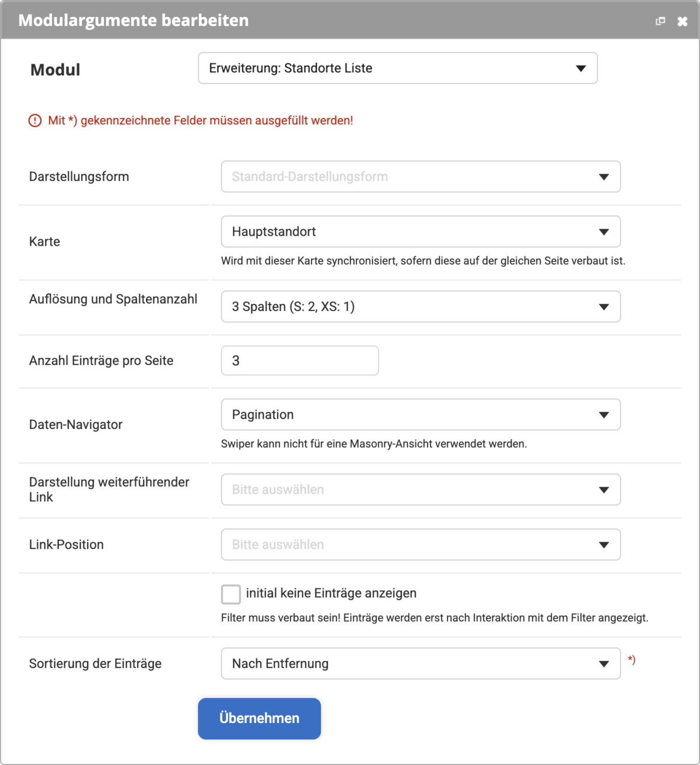Click the 'Daten-Navigator' label

[76, 425]
